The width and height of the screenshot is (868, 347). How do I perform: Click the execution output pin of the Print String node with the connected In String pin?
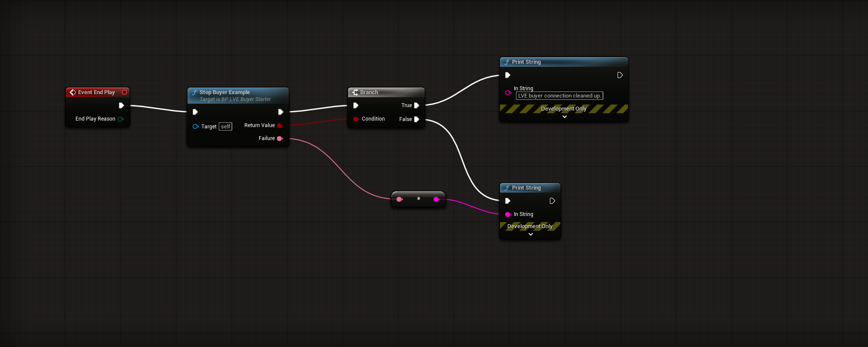click(552, 201)
